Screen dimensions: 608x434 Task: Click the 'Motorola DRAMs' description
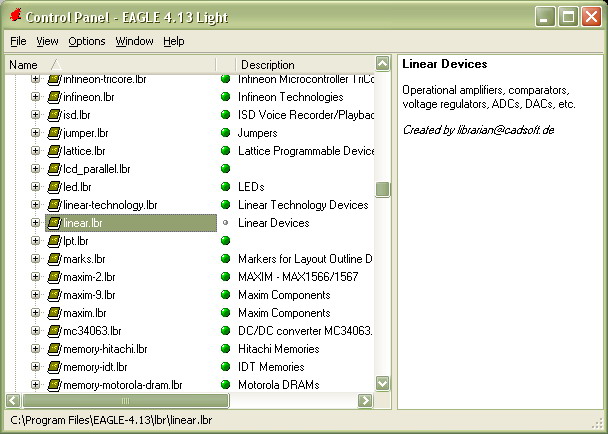279,385
